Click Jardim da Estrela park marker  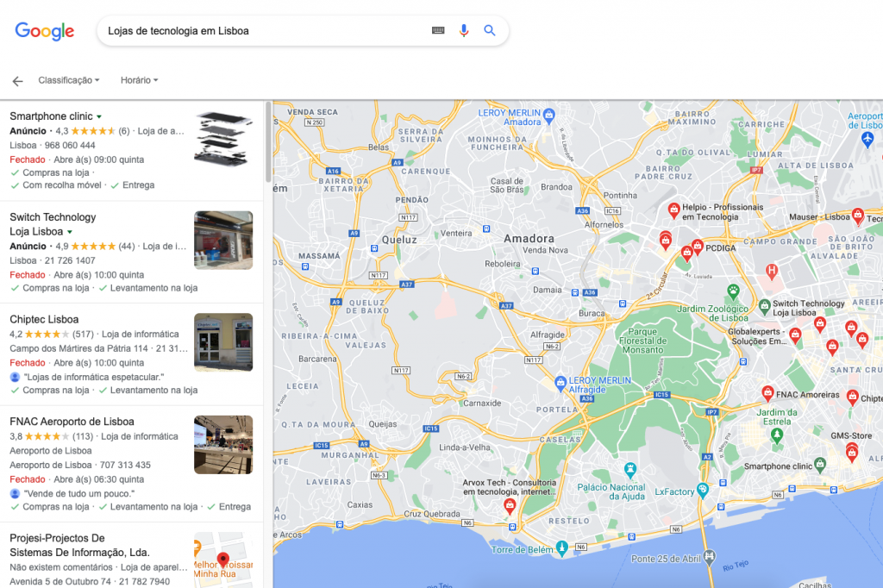[777, 435]
